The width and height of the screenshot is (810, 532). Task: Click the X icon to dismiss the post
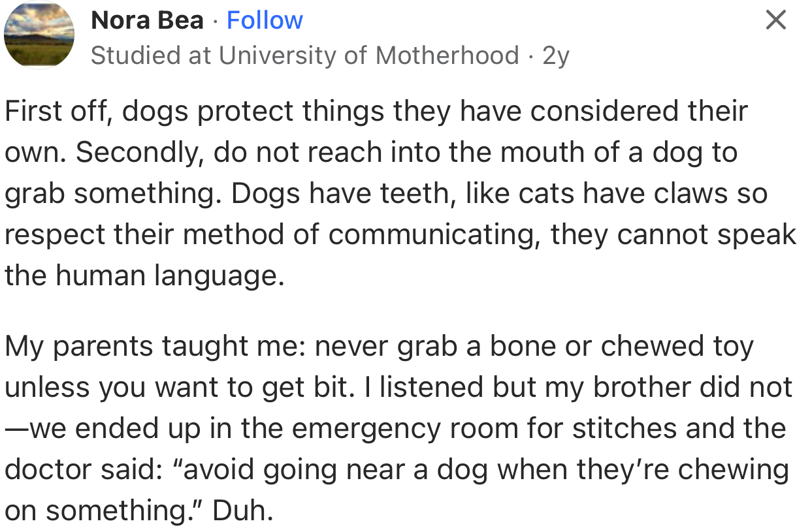pos(775,20)
